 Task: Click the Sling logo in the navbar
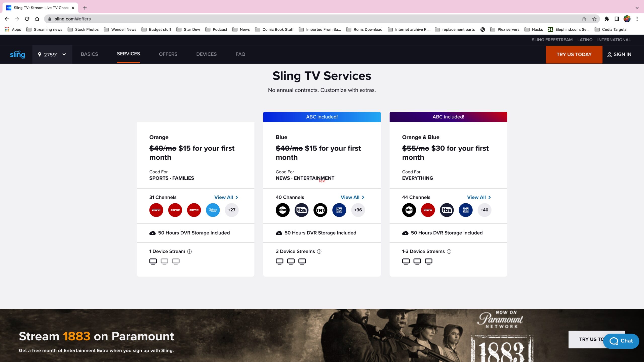coord(17,54)
